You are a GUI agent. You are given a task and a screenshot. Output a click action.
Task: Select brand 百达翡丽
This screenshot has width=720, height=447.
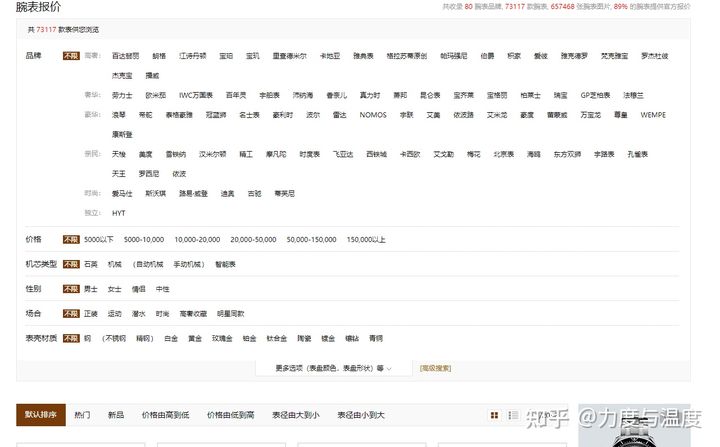125,56
